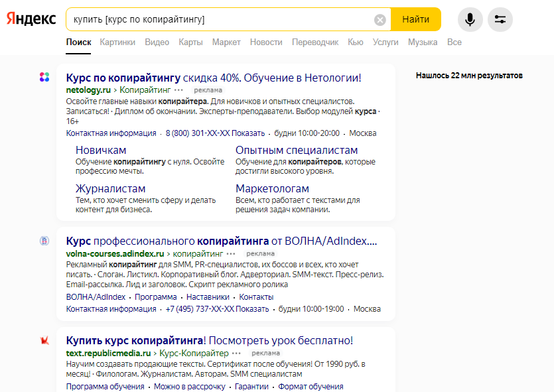Screen dimensions: 554x392
Task: Clear the search query with the X icon
Action: (380, 20)
